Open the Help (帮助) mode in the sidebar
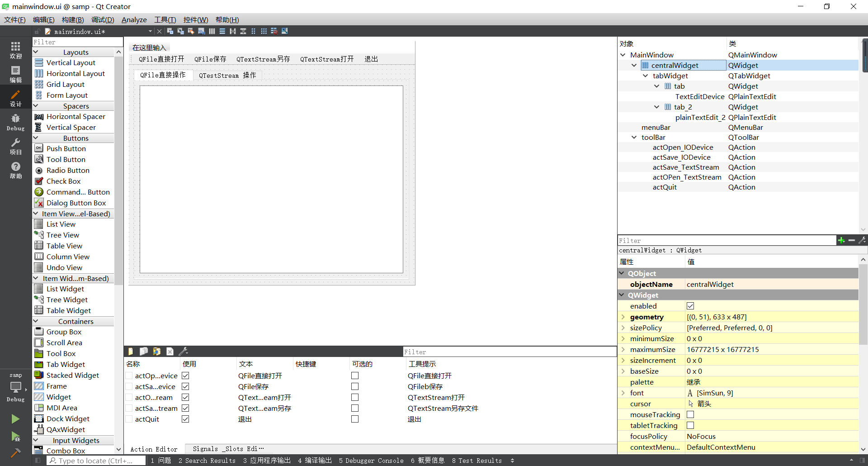This screenshot has width=868, height=466. point(16,170)
